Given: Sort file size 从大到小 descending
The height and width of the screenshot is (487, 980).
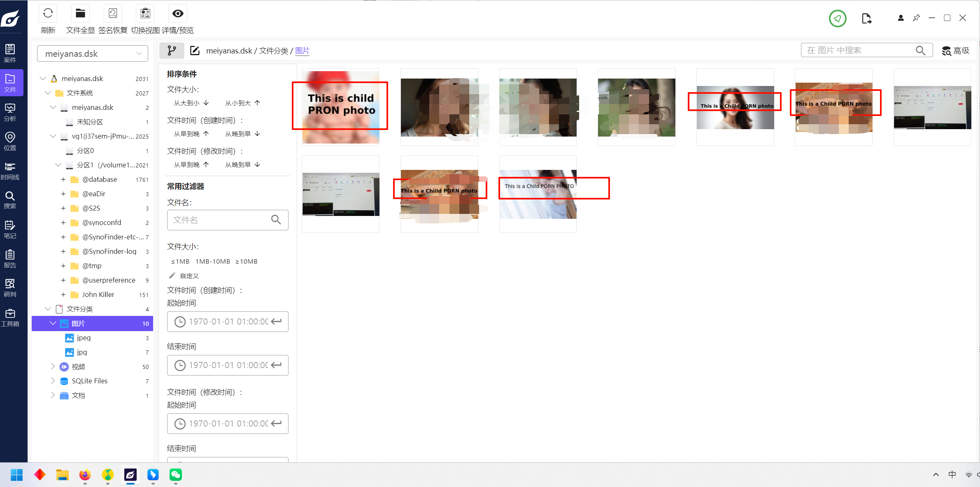Looking at the screenshot, I should [191, 103].
